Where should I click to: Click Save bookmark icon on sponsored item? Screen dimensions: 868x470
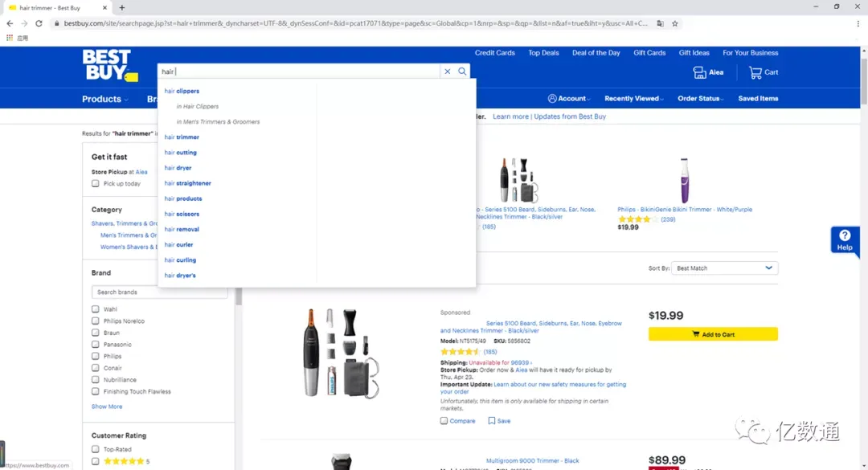pos(491,421)
